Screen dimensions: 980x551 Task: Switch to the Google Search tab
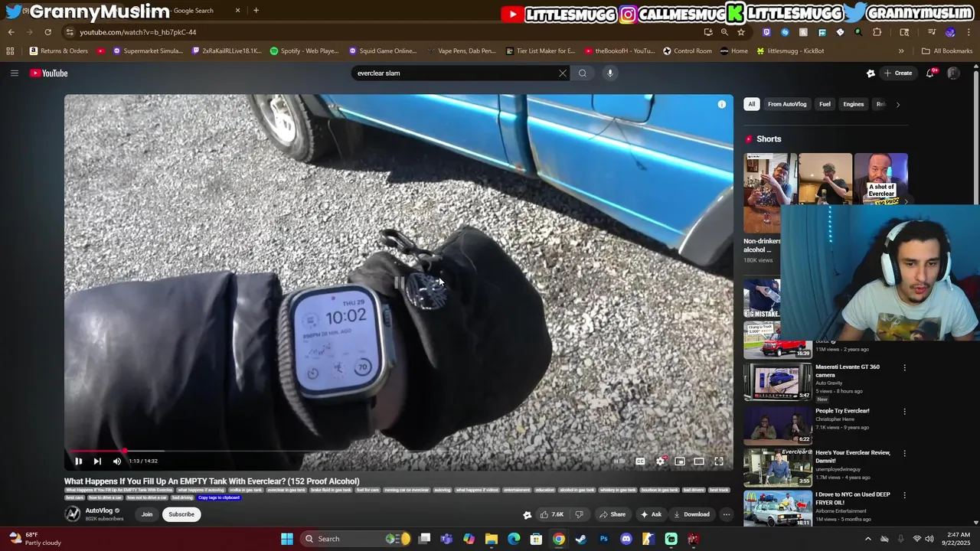[x=193, y=11]
